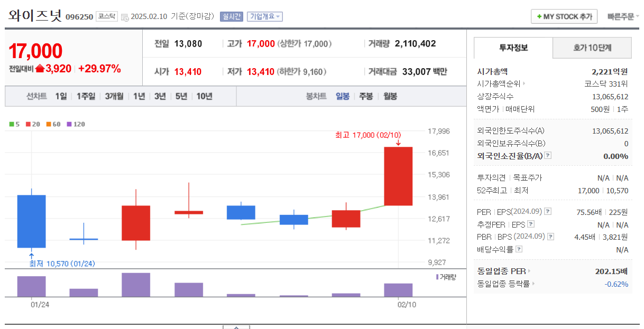Select the 1년 line chart period
Screen dimensions: 644x329
[139, 96]
